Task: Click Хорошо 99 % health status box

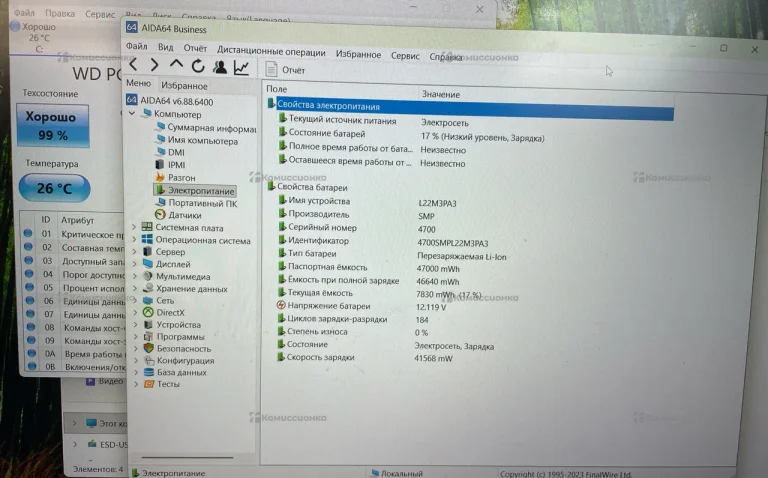Action: click(52, 125)
